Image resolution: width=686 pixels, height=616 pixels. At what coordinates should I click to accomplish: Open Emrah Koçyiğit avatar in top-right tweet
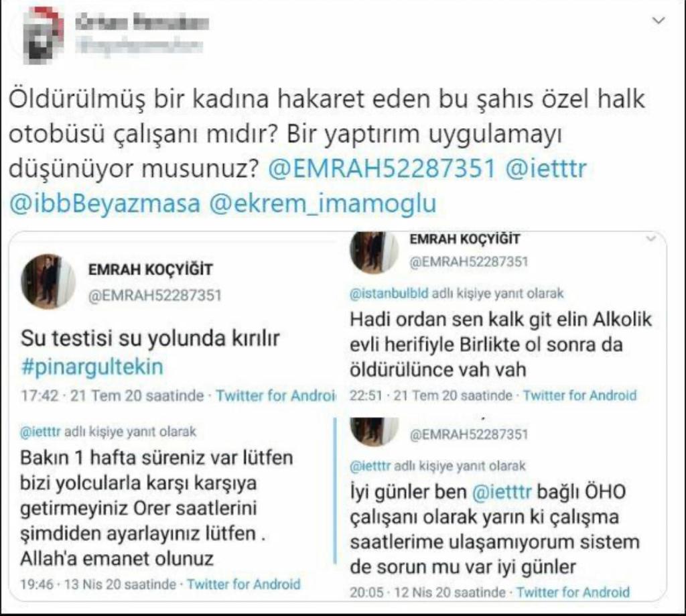click(374, 252)
